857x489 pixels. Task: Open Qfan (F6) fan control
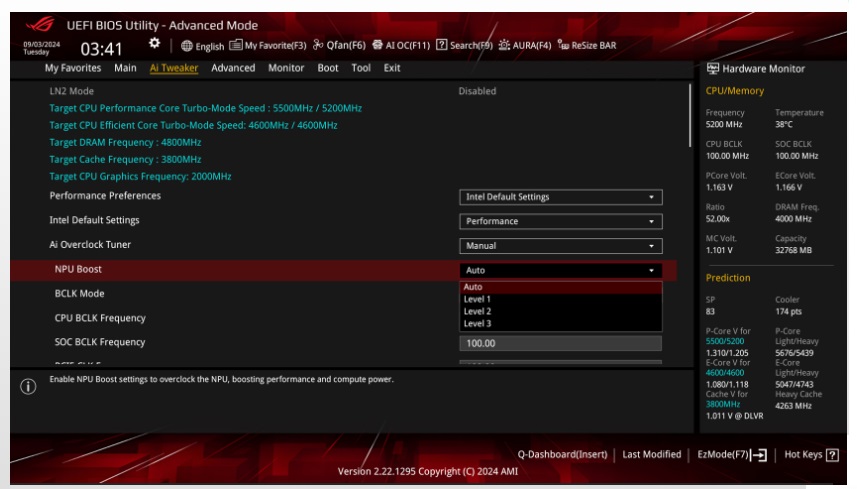340,46
